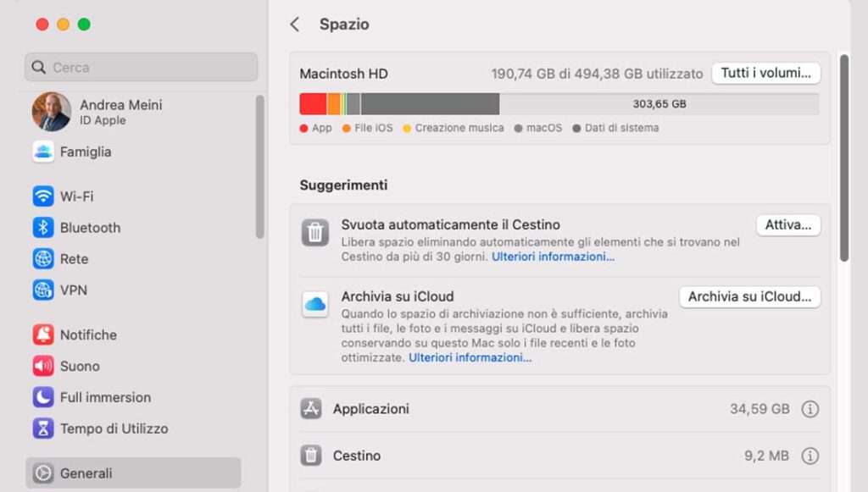Viewport: 868px width, 492px height.
Task: Go back with the chevron arrow
Action: [295, 25]
